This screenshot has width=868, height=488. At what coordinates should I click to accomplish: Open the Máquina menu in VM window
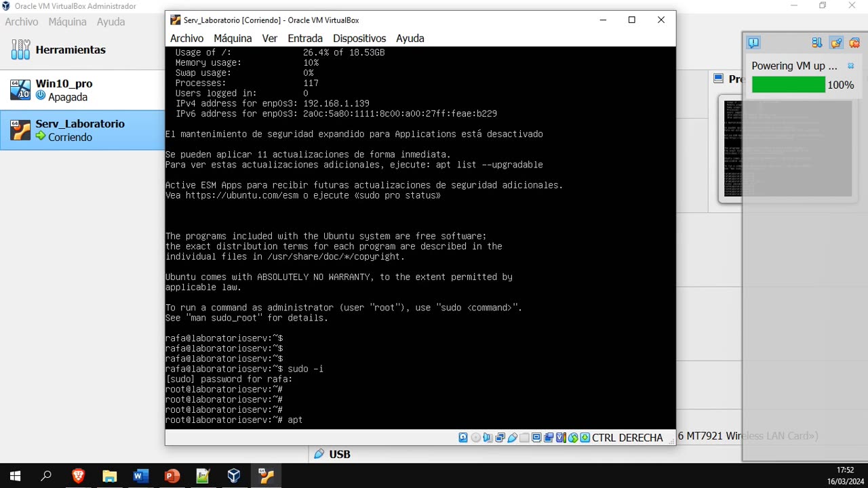pyautogui.click(x=233, y=39)
